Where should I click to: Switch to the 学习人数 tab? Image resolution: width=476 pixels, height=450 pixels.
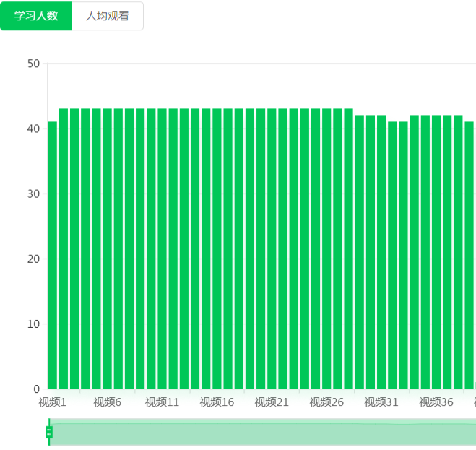36,16
